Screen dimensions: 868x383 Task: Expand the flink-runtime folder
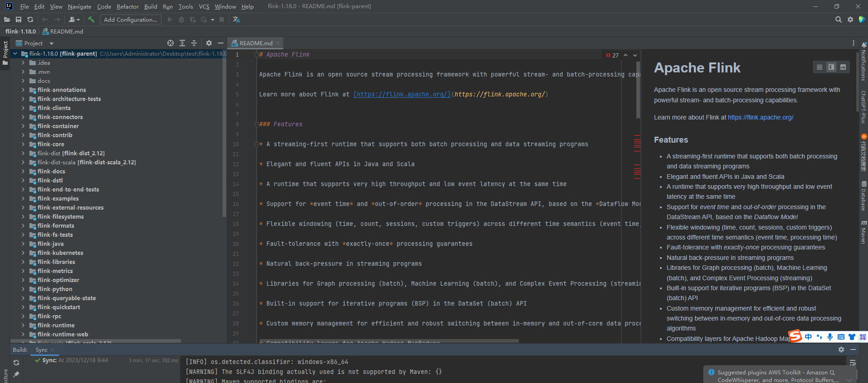tap(23, 326)
